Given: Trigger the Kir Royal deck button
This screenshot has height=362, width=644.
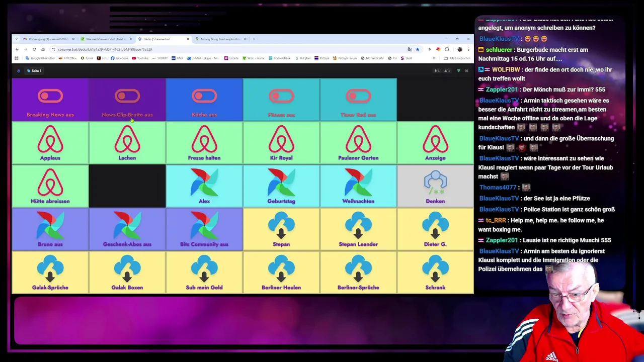Looking at the screenshot, I should pyautogui.click(x=281, y=143).
